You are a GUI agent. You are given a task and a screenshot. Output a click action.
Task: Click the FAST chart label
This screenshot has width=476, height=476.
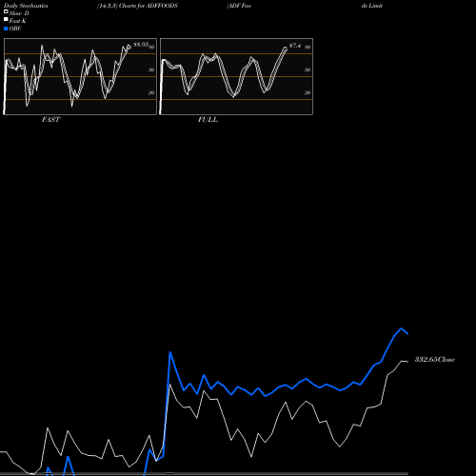pyautogui.click(x=50, y=120)
